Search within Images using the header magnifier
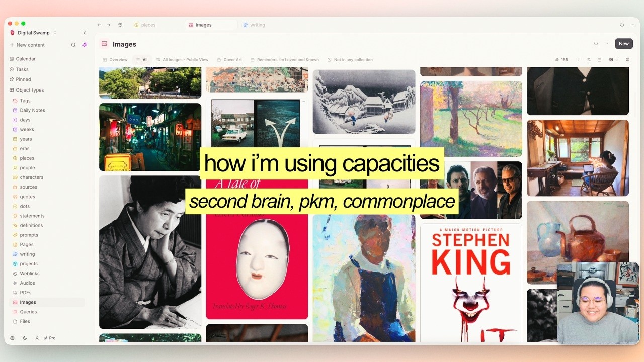 (x=596, y=44)
